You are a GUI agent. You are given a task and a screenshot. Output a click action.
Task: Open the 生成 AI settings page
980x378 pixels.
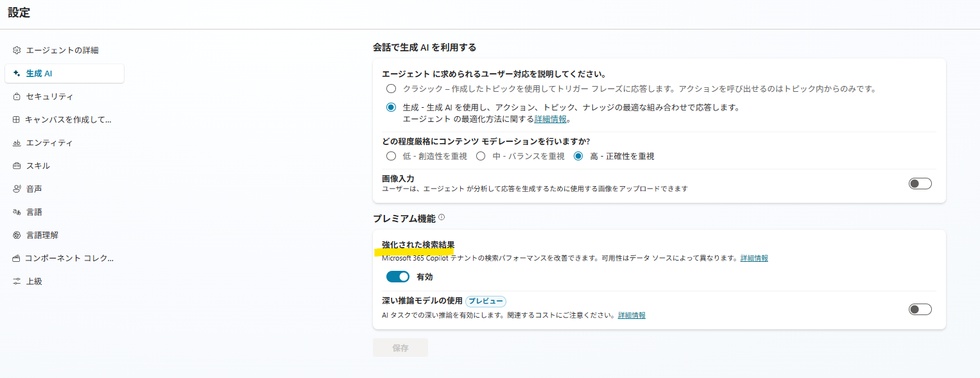click(x=64, y=73)
